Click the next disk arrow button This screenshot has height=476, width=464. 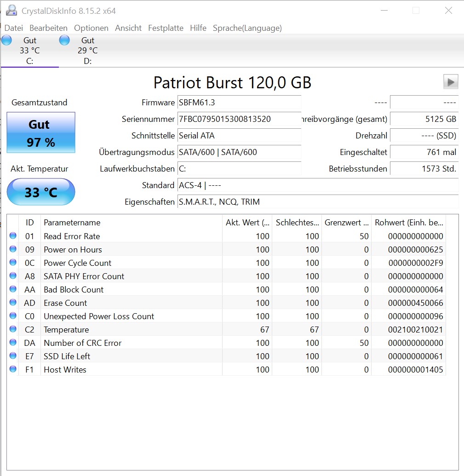tap(451, 82)
